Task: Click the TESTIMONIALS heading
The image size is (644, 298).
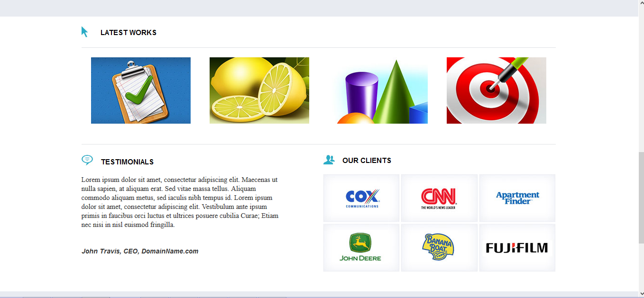Action: [128, 162]
